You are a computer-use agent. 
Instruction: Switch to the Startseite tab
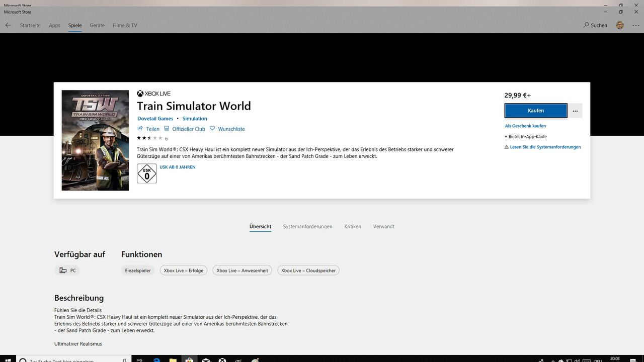(30, 25)
